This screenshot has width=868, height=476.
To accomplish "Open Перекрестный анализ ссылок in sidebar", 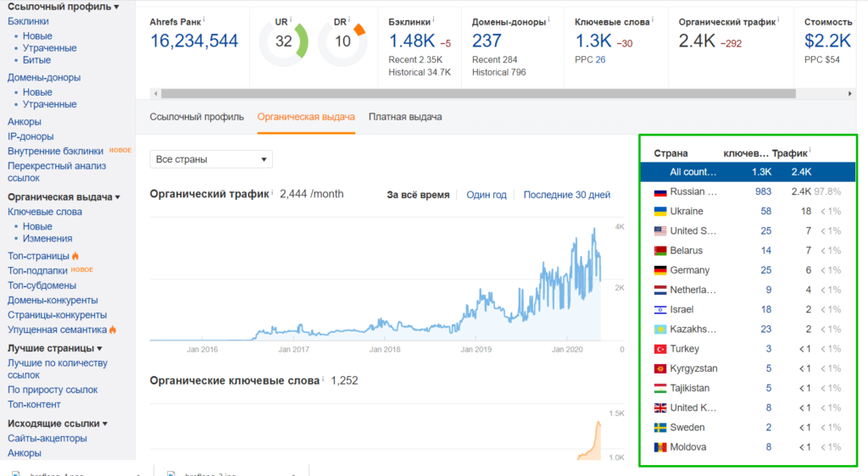I will pyautogui.click(x=57, y=172).
